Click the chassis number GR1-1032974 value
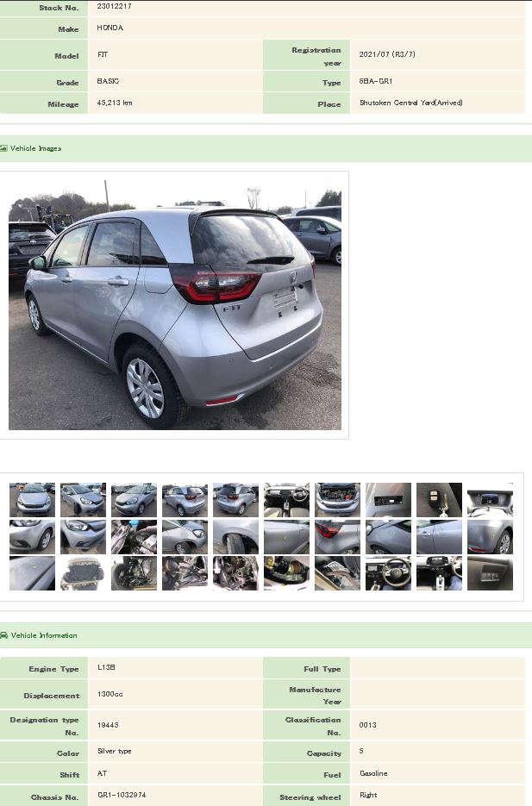This screenshot has height=806, width=532. pyautogui.click(x=122, y=795)
